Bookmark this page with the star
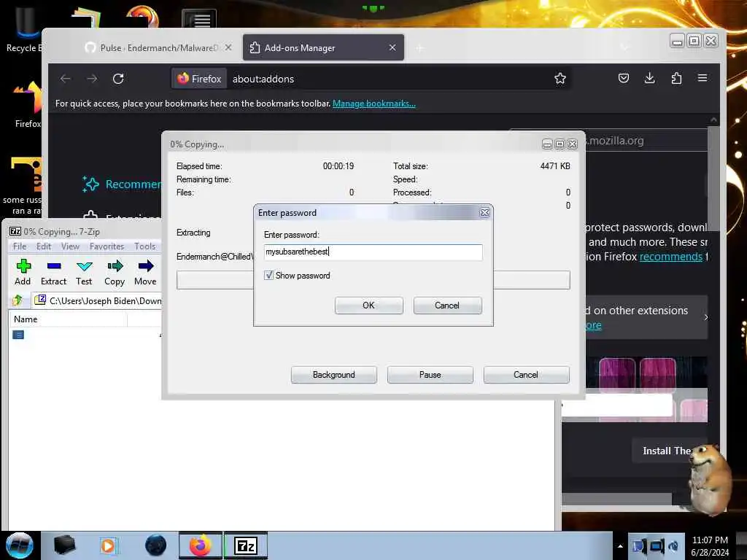 click(560, 79)
